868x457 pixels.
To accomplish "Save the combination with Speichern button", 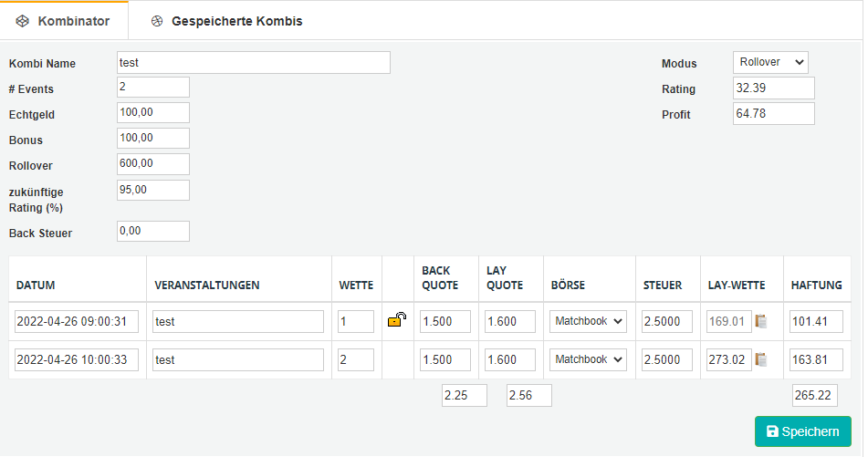I will coord(802,431).
